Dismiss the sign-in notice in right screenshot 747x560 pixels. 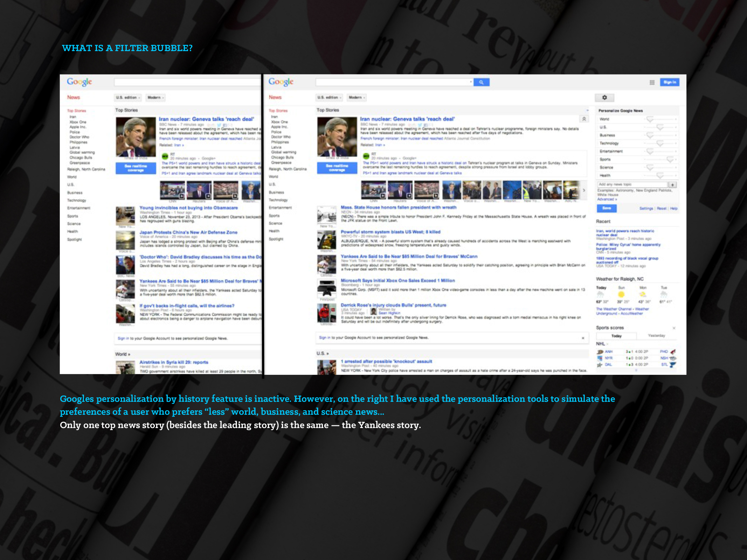click(583, 338)
